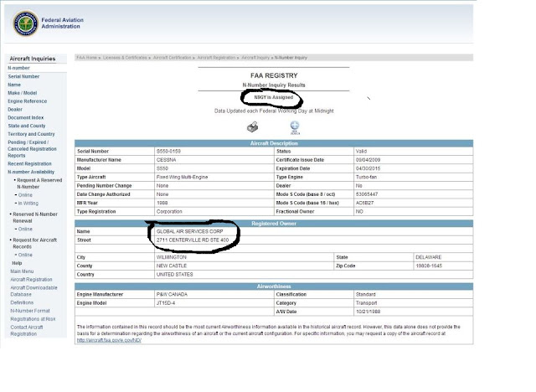Click Aircraft Inquiry breadcrumb
This screenshot has height=392, width=536.
255,58
